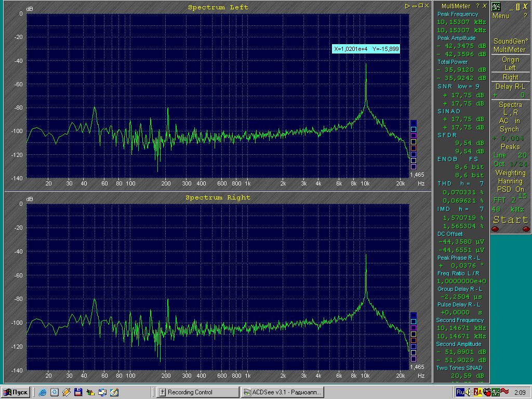Open the SoundGen generator panel
Screen dimensions: 532x399
coord(510,42)
